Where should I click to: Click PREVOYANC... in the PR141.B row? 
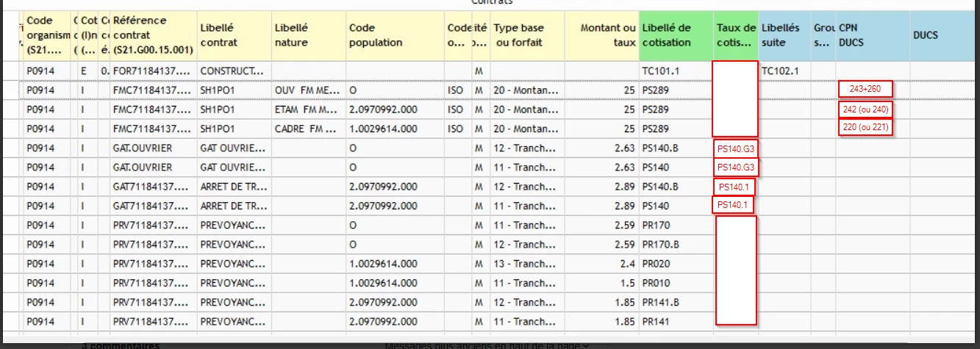(x=233, y=302)
